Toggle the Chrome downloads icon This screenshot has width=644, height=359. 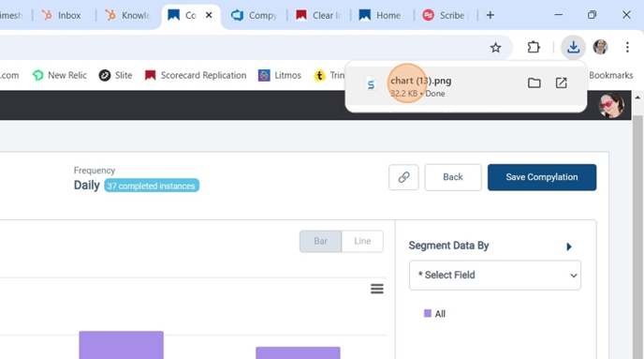coord(573,47)
